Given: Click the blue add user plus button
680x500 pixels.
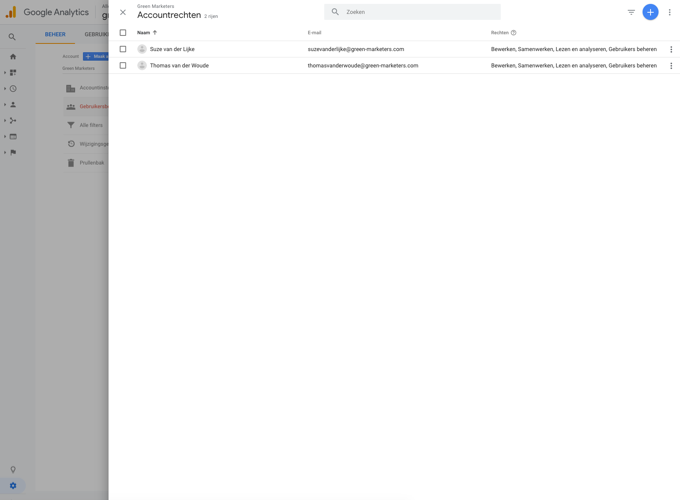Looking at the screenshot, I should (650, 12).
